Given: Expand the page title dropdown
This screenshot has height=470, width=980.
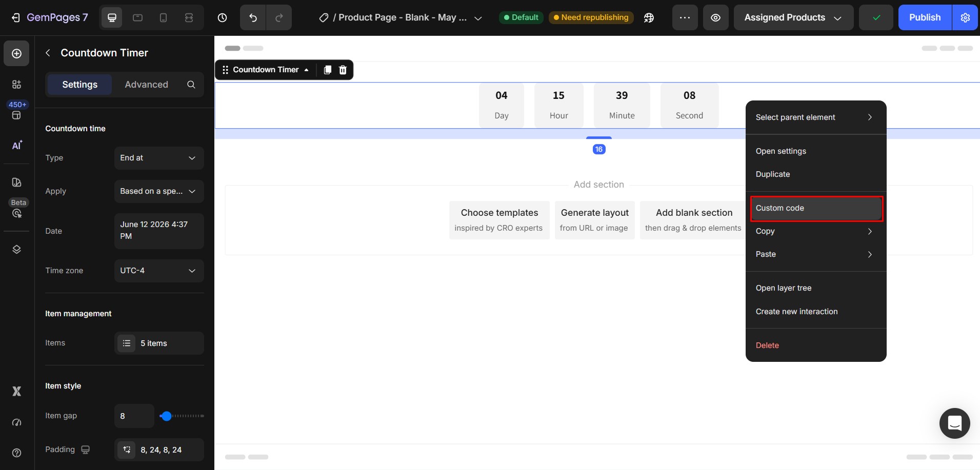Looking at the screenshot, I should click(478, 18).
